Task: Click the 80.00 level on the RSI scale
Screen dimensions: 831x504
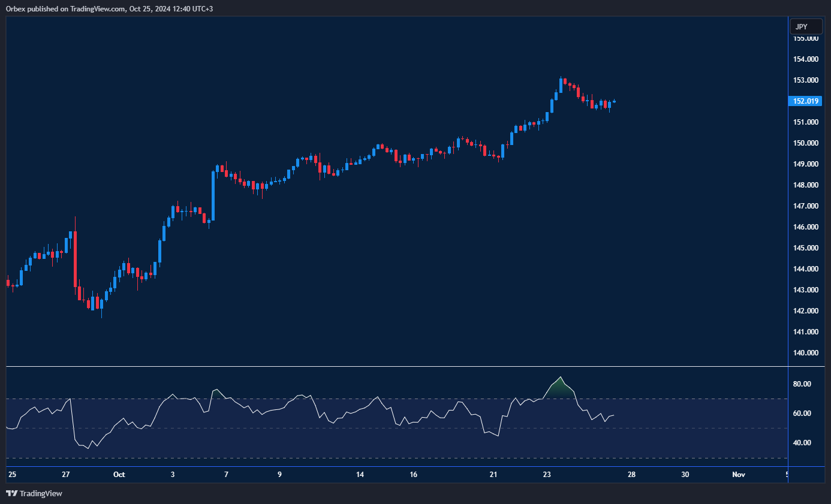Action: 802,384
